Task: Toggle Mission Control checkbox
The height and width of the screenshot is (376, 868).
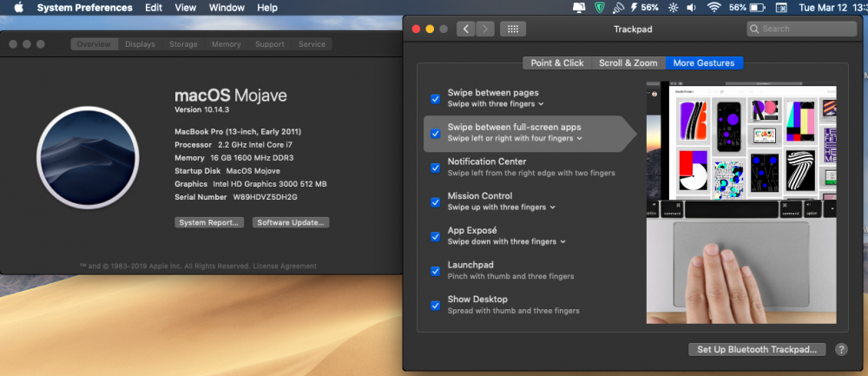Action: (435, 202)
